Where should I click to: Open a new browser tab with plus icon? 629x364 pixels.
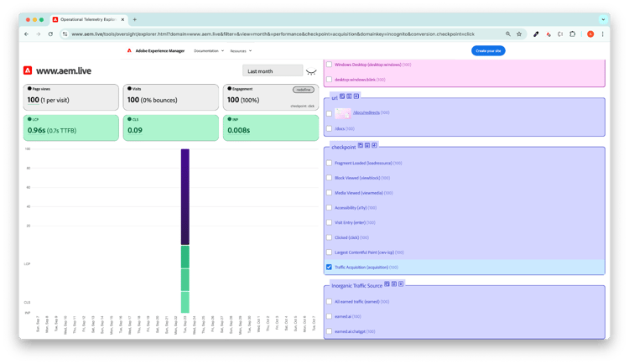[x=135, y=19]
